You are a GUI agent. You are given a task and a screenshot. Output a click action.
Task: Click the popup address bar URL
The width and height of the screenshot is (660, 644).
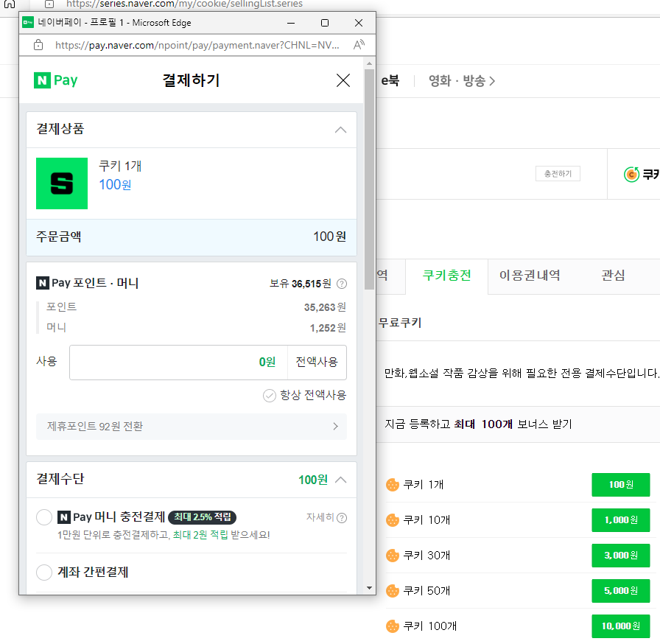pyautogui.click(x=197, y=45)
